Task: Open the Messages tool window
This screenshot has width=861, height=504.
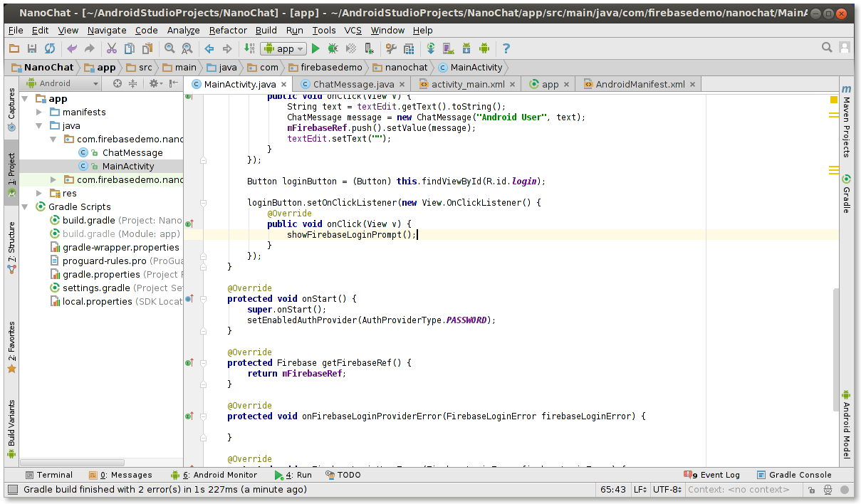Action: (120, 475)
